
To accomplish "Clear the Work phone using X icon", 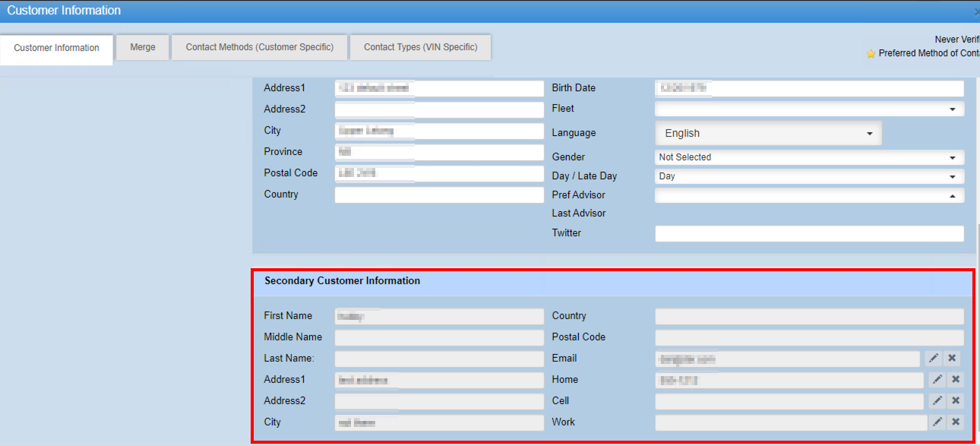I will pos(956,422).
